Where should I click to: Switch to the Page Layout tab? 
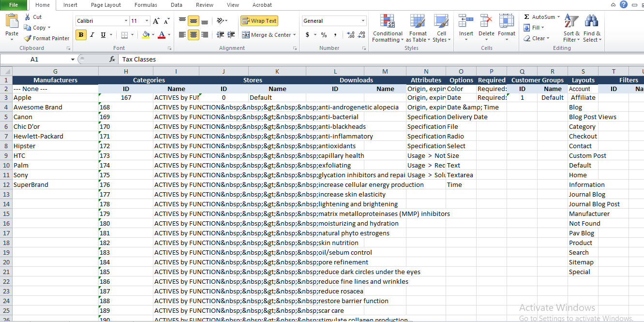click(106, 5)
